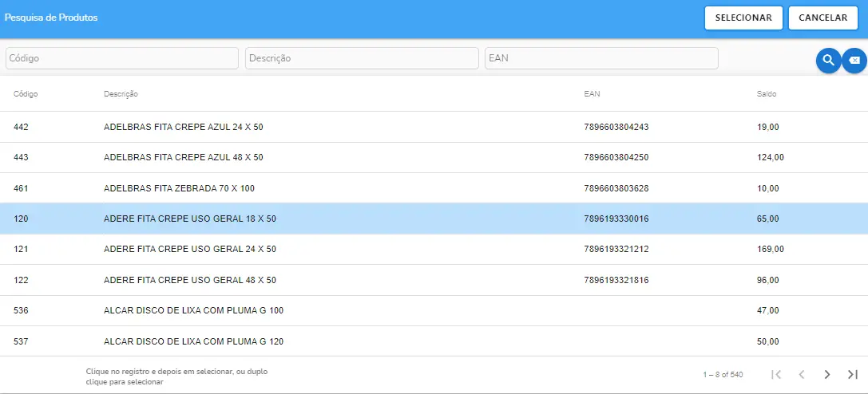Click the 'Clique no registro' hint text
Screen dimensions: 868x394
176,377
